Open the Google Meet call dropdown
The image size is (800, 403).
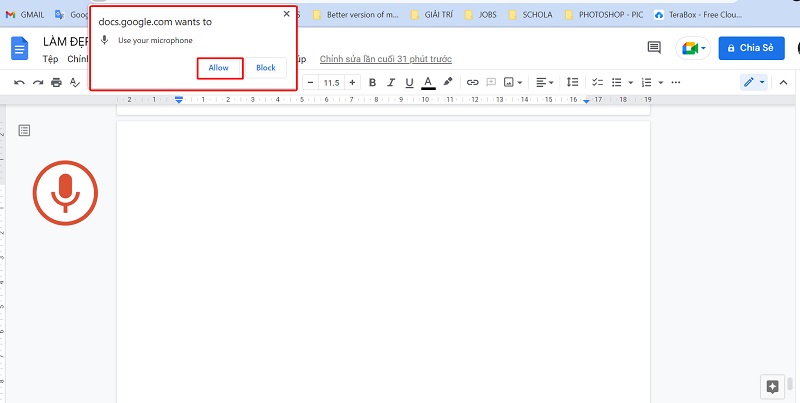tap(693, 48)
